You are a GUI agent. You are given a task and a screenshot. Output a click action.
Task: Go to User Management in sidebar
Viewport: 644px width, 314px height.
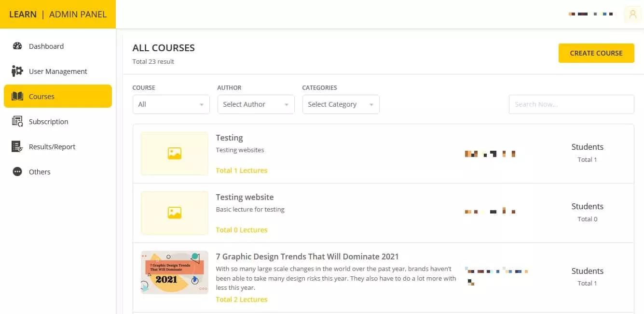pos(58,71)
